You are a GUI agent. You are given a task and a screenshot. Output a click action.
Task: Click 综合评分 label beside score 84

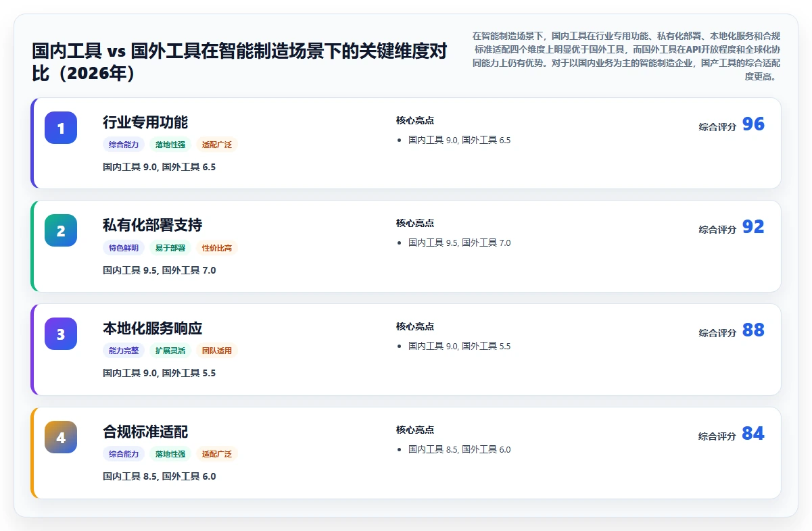(x=717, y=436)
